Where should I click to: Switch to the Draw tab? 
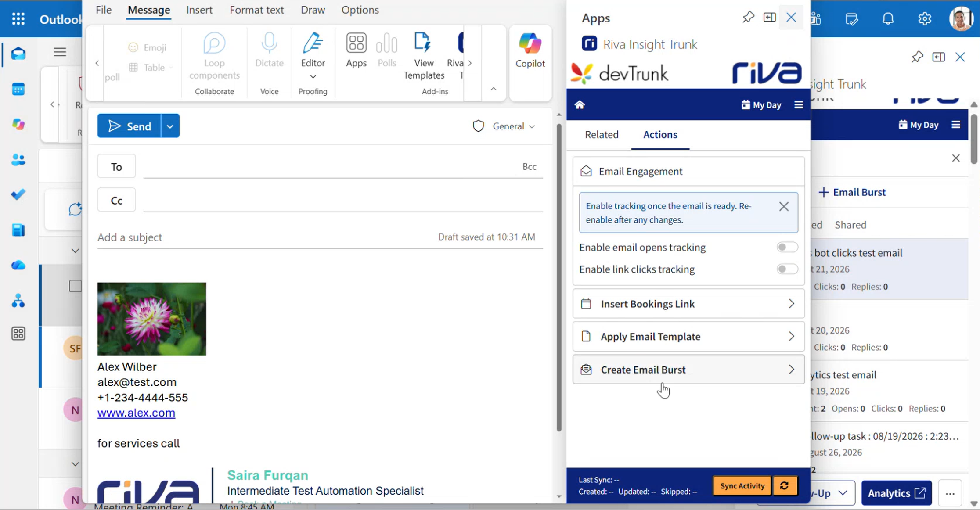313,10
